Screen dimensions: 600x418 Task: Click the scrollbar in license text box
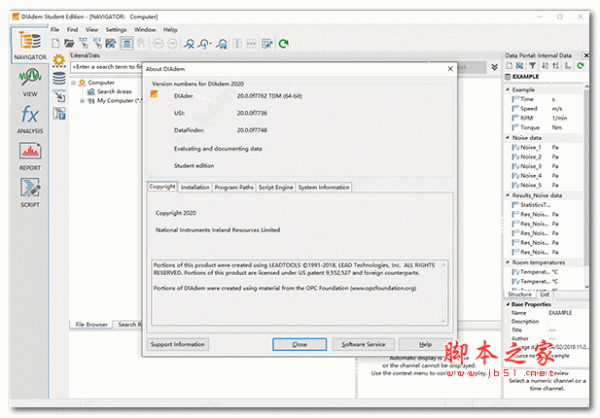[443, 293]
